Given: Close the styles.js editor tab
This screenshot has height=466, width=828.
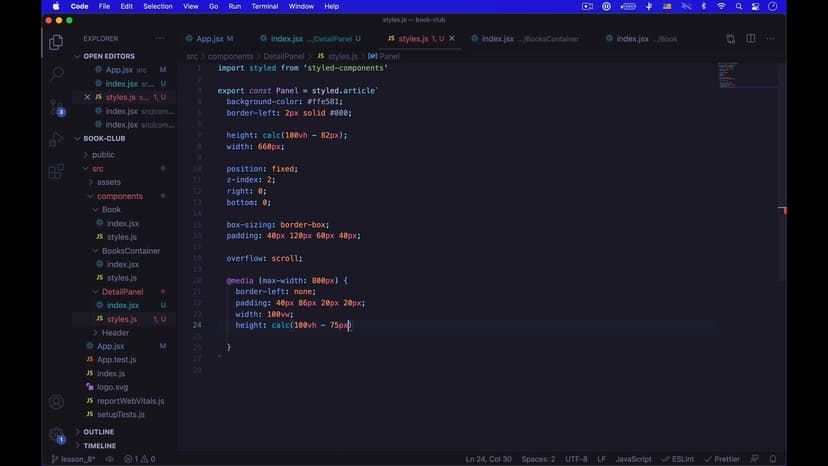Looking at the screenshot, I should point(452,39).
